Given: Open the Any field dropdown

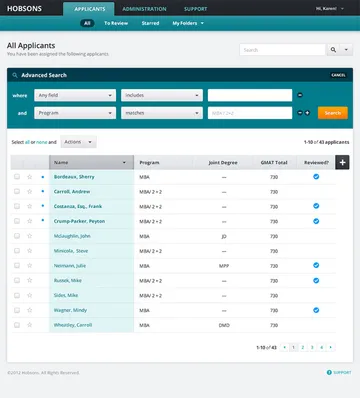Looking at the screenshot, I should point(75,95).
